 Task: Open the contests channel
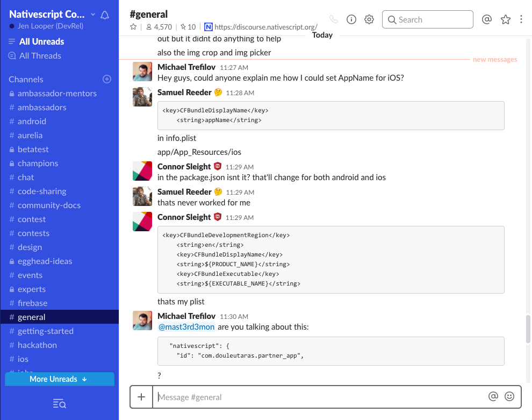[33, 233]
